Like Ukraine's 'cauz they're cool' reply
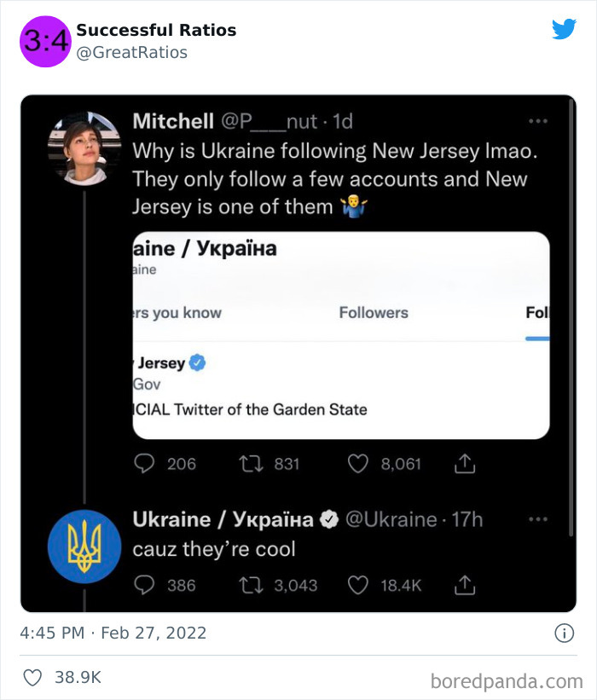 click(x=357, y=585)
